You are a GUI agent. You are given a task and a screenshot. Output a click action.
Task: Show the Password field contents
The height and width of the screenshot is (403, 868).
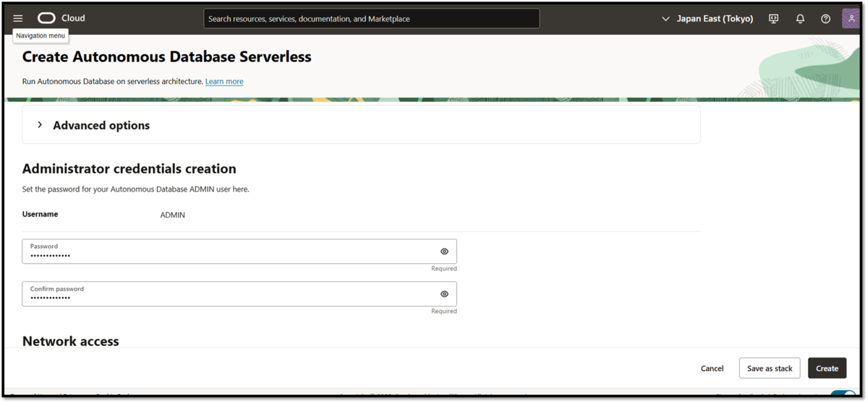pyautogui.click(x=444, y=252)
